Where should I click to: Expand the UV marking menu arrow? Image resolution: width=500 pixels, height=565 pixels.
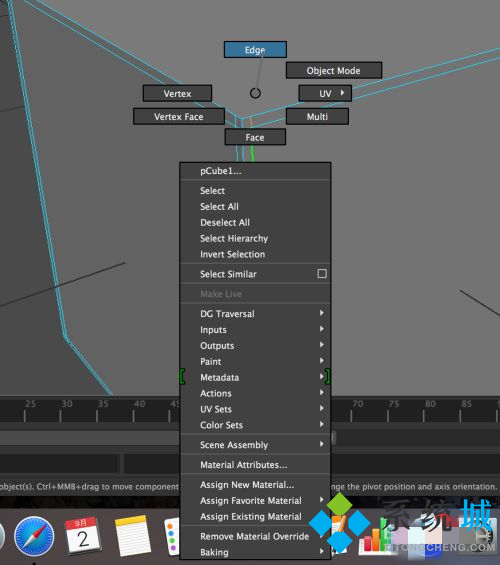[342, 93]
